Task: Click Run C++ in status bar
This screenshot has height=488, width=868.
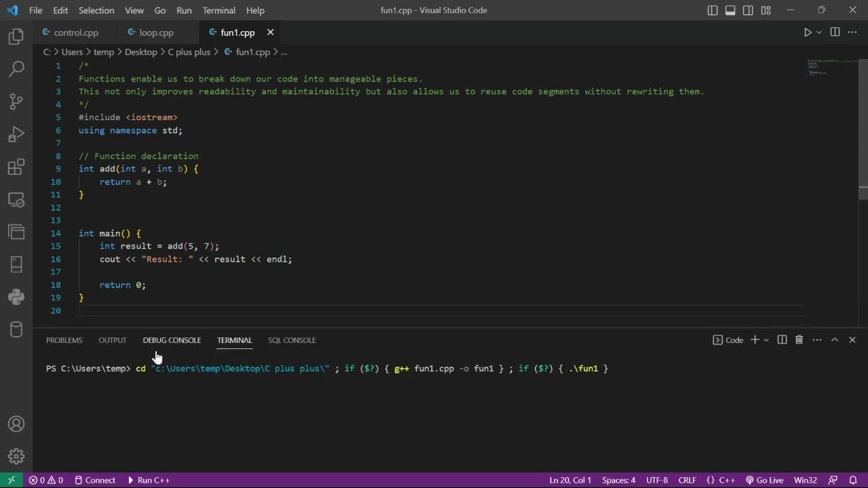Action: pos(148,480)
